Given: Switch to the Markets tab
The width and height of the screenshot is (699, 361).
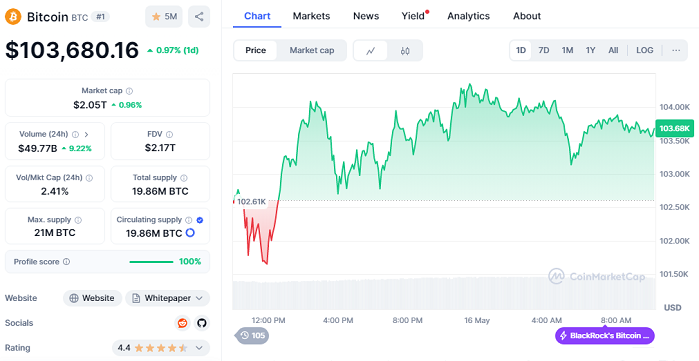Looking at the screenshot, I should point(311,16).
